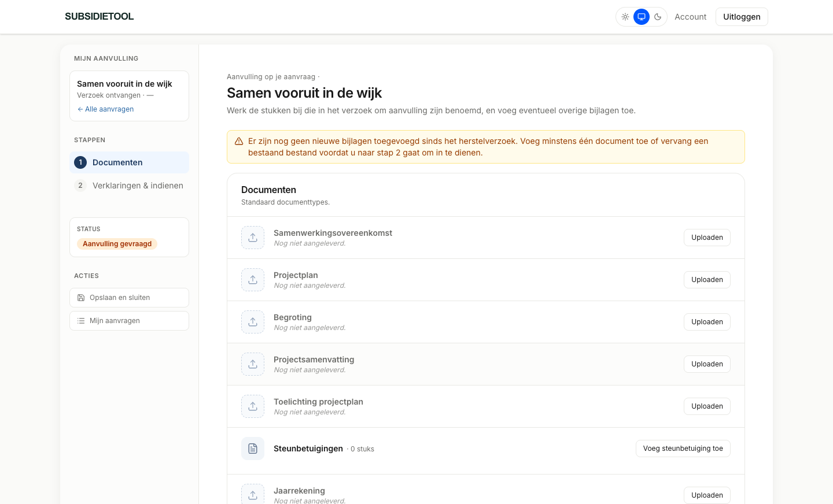
Task: Click the upload icon for Projectplan
Action: coord(253,280)
